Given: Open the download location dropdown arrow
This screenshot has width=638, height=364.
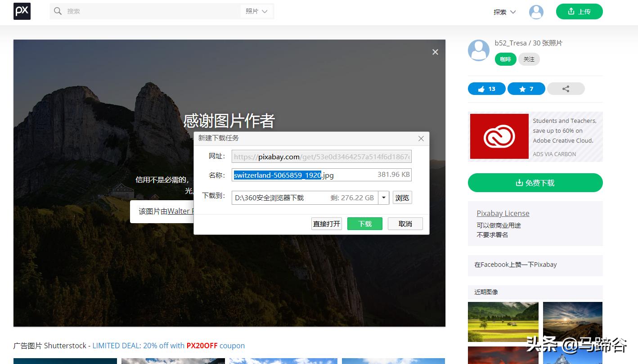Looking at the screenshot, I should pyautogui.click(x=383, y=198).
